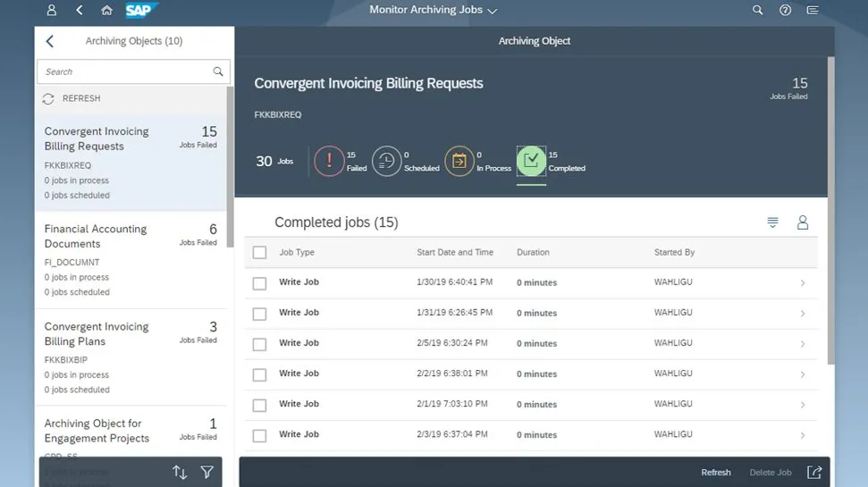Image resolution: width=868 pixels, height=487 pixels.
Task: Show Scheduled jobs status icon
Action: point(386,161)
